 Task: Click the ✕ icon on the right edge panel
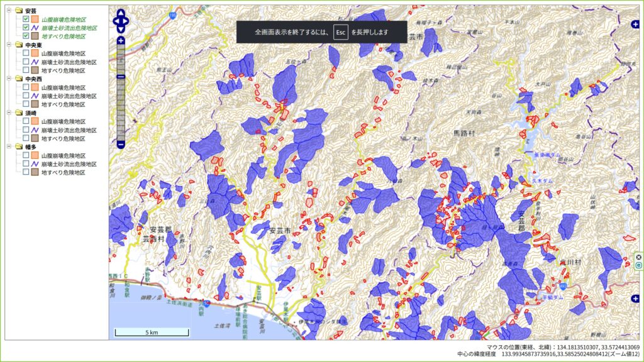[639, 258]
